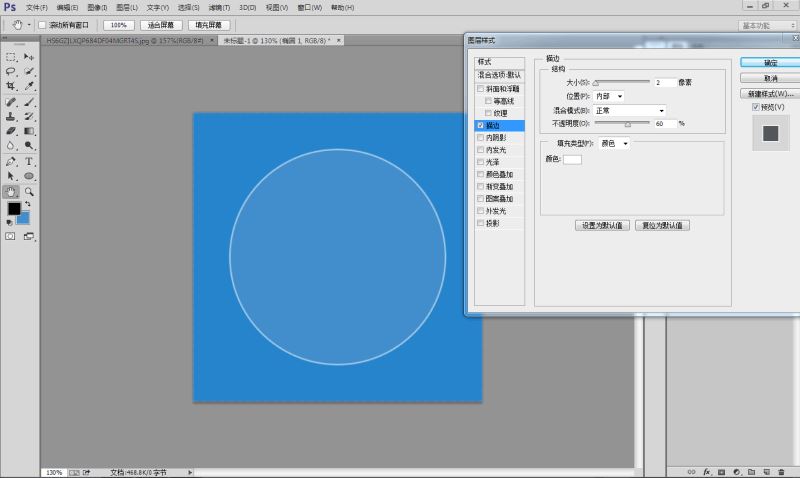Select the Eraser tool
The image size is (800, 478).
coord(11,131)
